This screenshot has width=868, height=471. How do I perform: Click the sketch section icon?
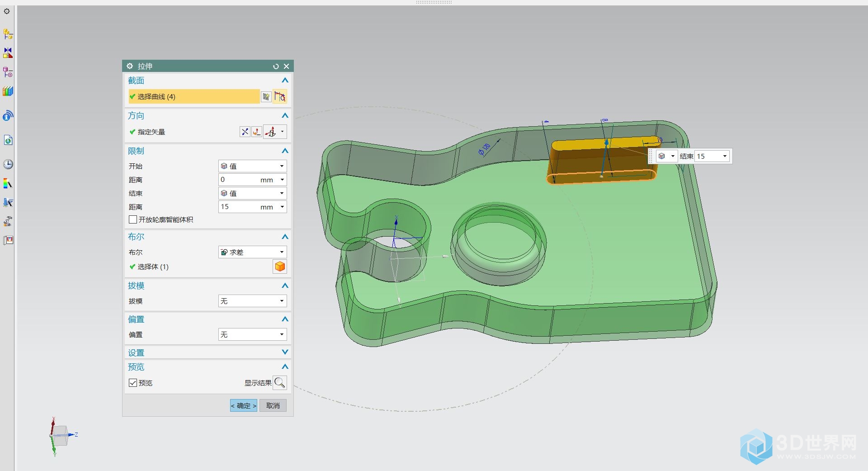pyautogui.click(x=266, y=96)
